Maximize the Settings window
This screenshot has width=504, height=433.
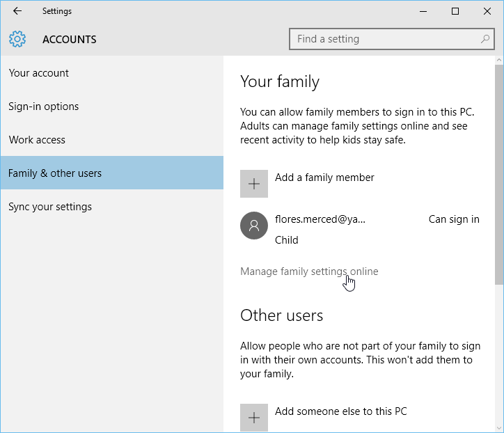[x=455, y=11]
